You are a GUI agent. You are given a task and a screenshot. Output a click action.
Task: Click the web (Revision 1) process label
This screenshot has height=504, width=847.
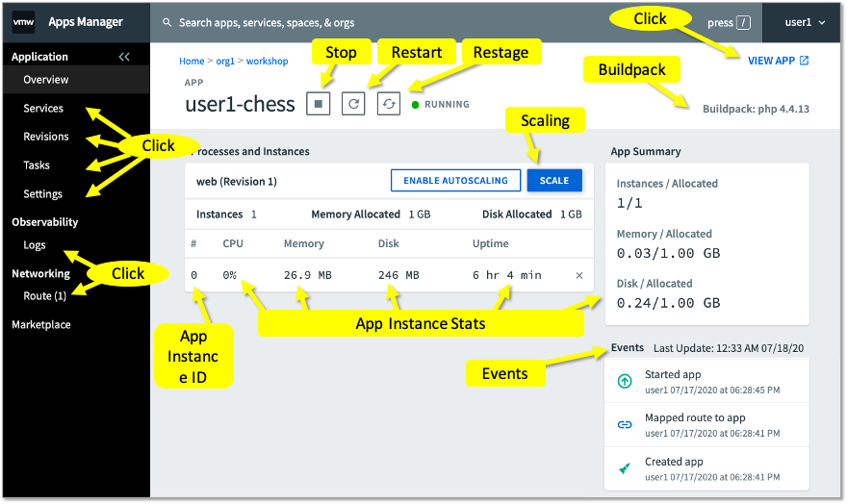(x=237, y=182)
